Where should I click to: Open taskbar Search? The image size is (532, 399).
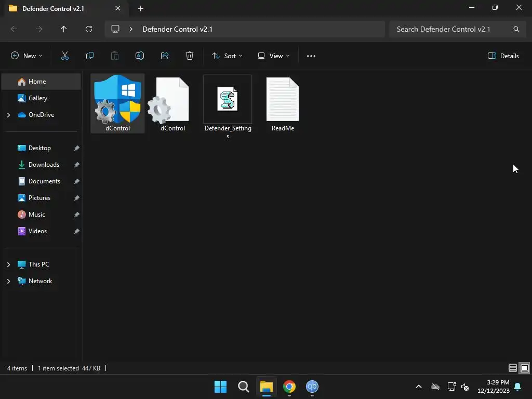tap(243, 387)
